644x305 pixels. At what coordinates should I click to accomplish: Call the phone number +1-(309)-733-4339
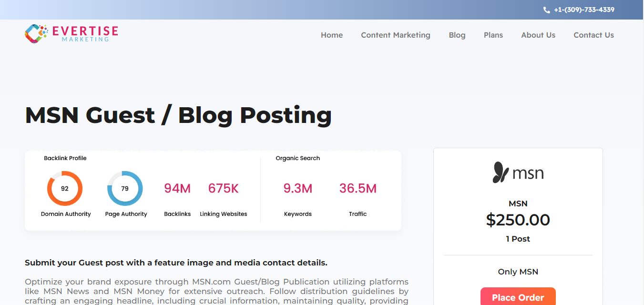coord(584,10)
